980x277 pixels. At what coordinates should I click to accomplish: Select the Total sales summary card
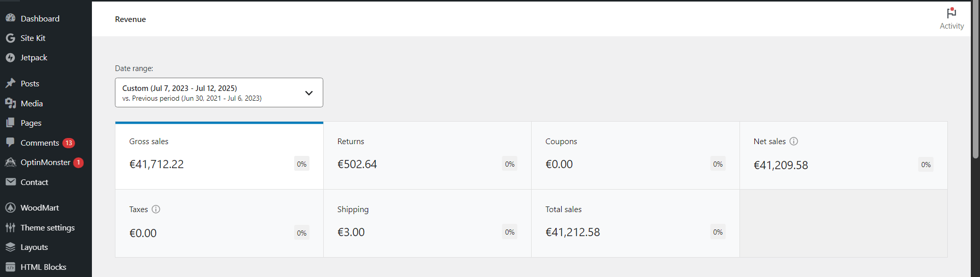[635, 223]
